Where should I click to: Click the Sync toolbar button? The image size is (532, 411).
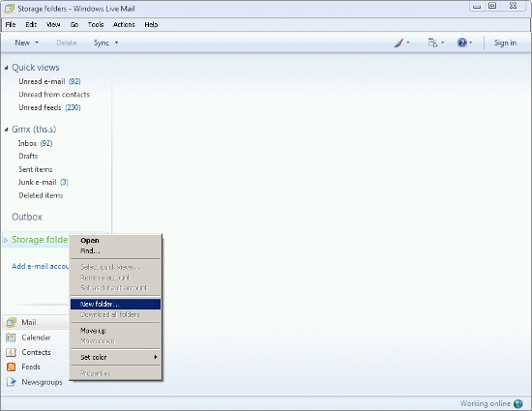[x=102, y=43]
